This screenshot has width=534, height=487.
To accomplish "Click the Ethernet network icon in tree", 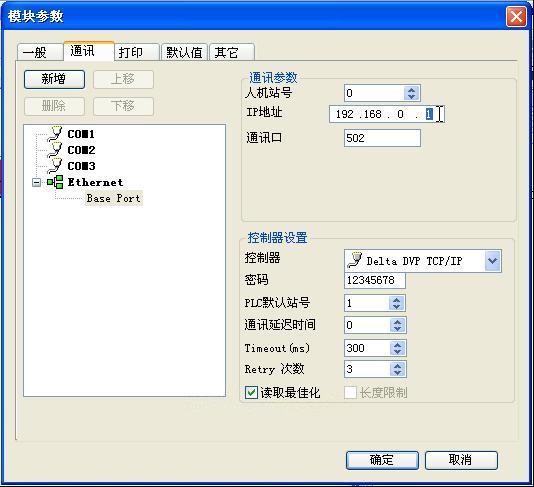I will [x=55, y=182].
